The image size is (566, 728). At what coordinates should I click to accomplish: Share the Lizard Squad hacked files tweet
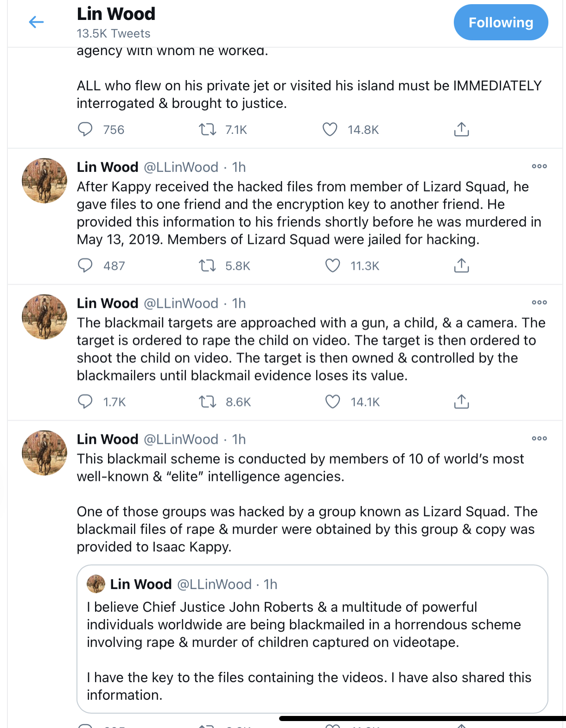pyautogui.click(x=461, y=266)
